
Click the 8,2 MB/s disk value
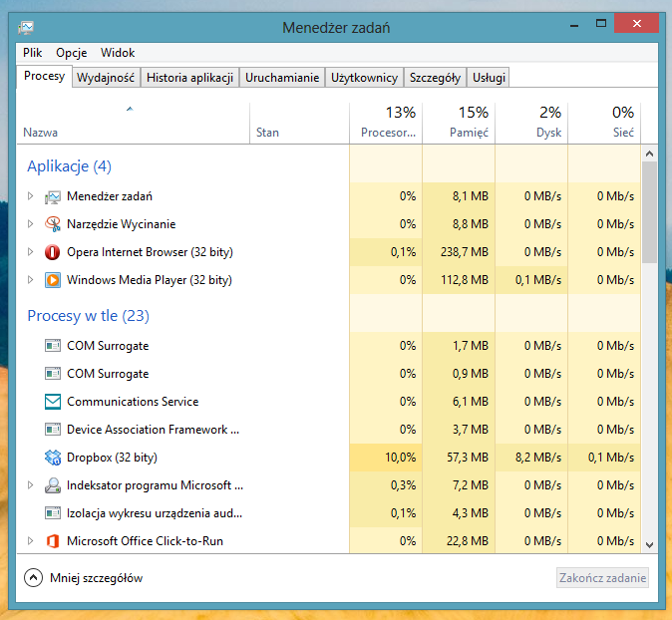538,458
